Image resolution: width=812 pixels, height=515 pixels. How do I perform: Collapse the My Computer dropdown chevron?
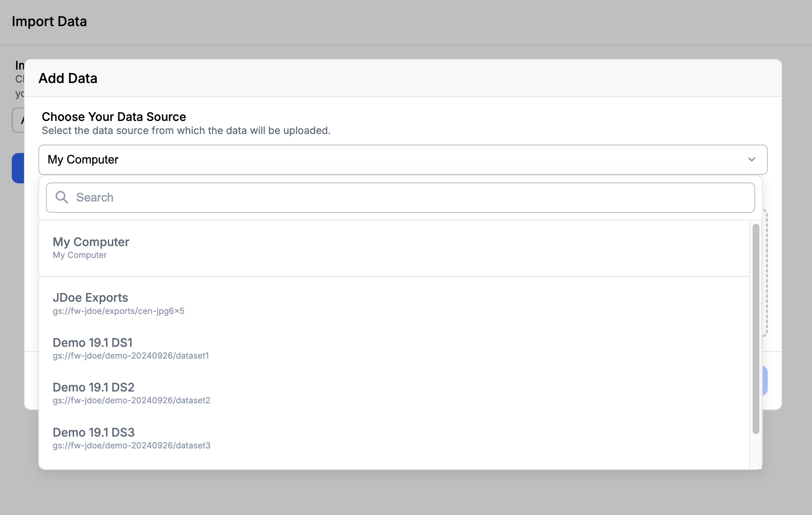coord(752,159)
